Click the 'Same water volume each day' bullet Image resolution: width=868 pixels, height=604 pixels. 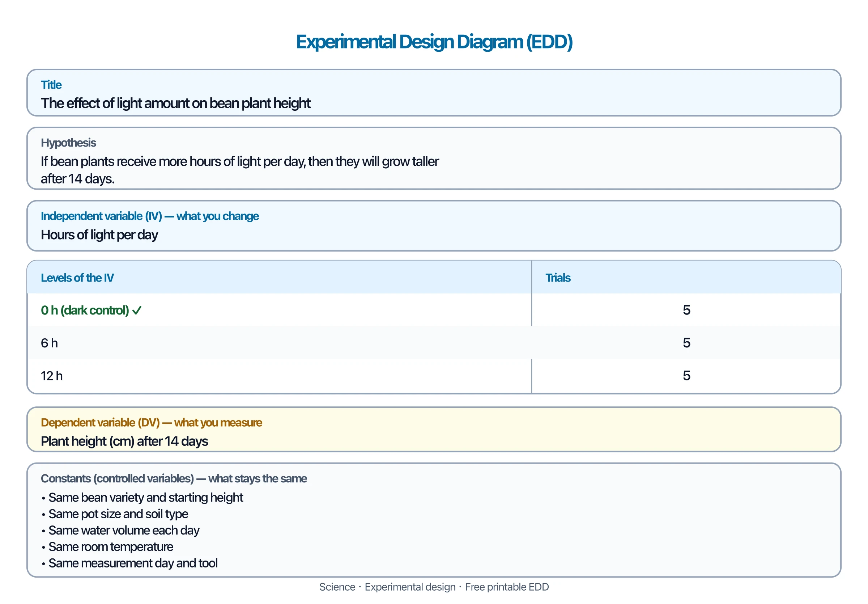tap(120, 530)
